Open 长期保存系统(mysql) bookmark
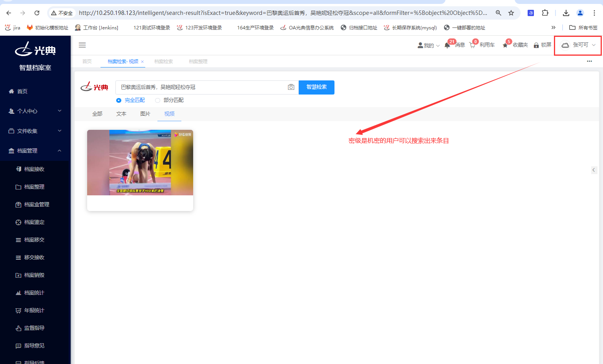The width and height of the screenshot is (603, 364). [410, 27]
